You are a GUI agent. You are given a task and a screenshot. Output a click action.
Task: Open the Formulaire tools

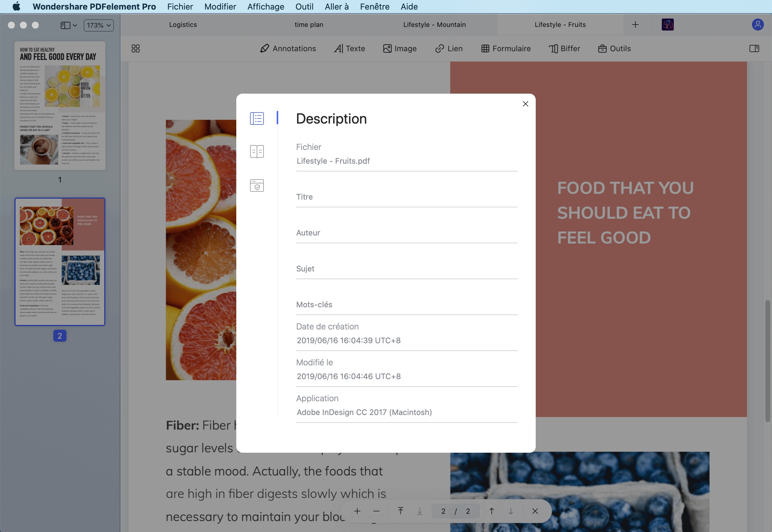[x=505, y=48]
